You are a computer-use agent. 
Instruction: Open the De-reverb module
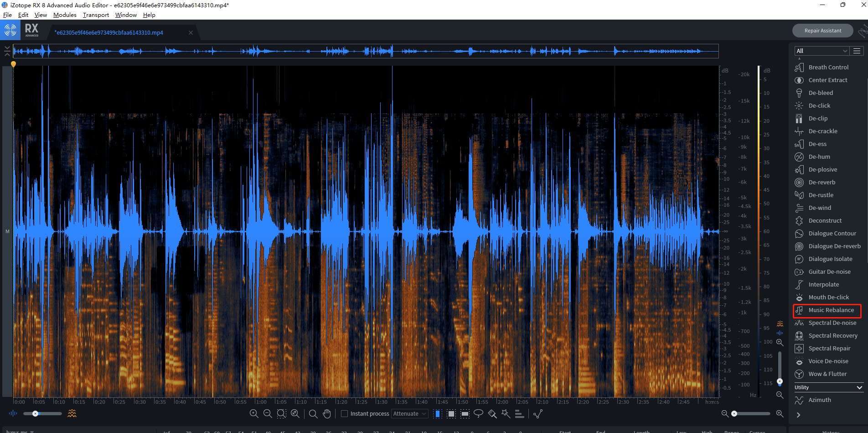point(821,183)
